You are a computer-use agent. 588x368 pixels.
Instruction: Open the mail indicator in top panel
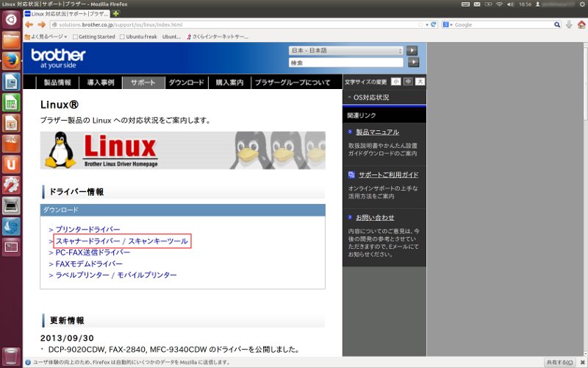477,4
